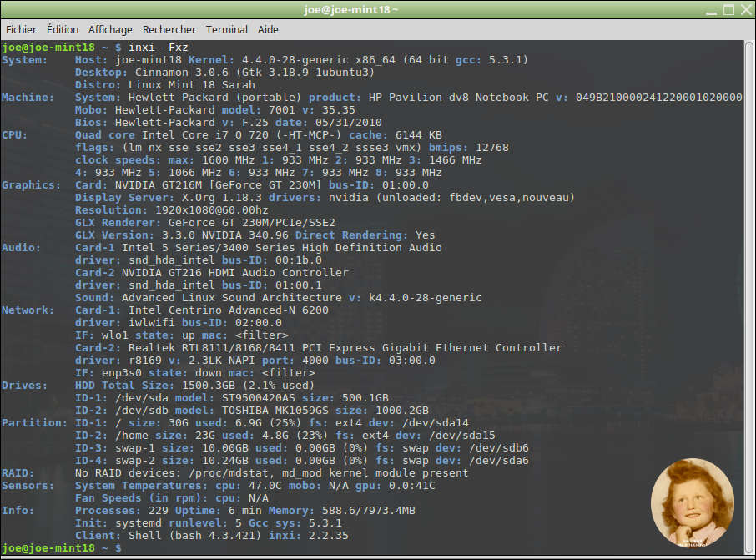Image resolution: width=756 pixels, height=560 pixels.
Task: Click the processes count '229'
Action: pyautogui.click(x=159, y=512)
